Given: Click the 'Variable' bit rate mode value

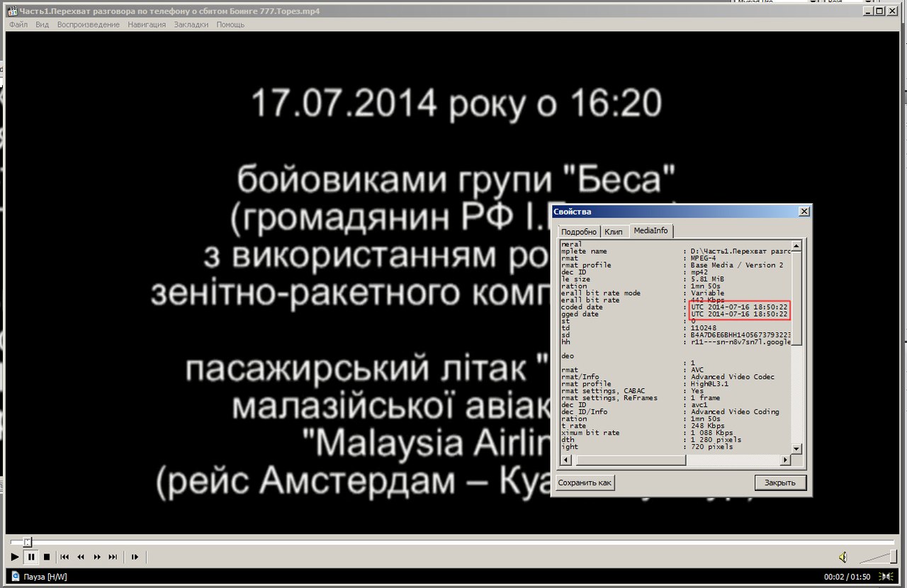Looking at the screenshot, I should click(x=708, y=293).
